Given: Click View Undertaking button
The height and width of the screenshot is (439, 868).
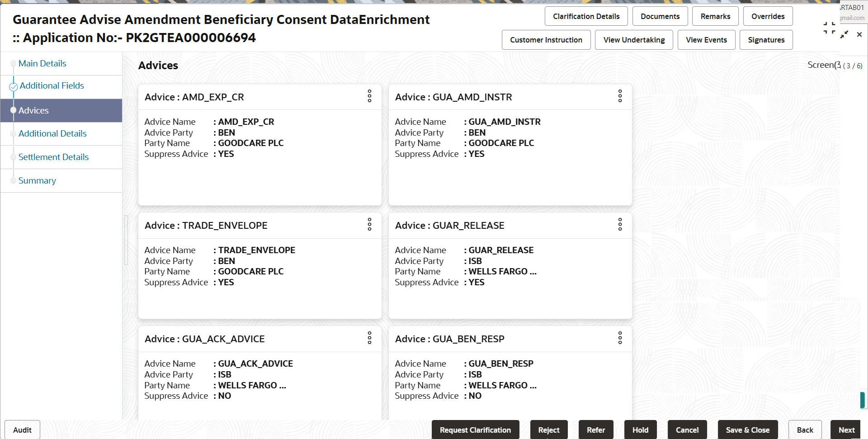Looking at the screenshot, I should (x=634, y=40).
